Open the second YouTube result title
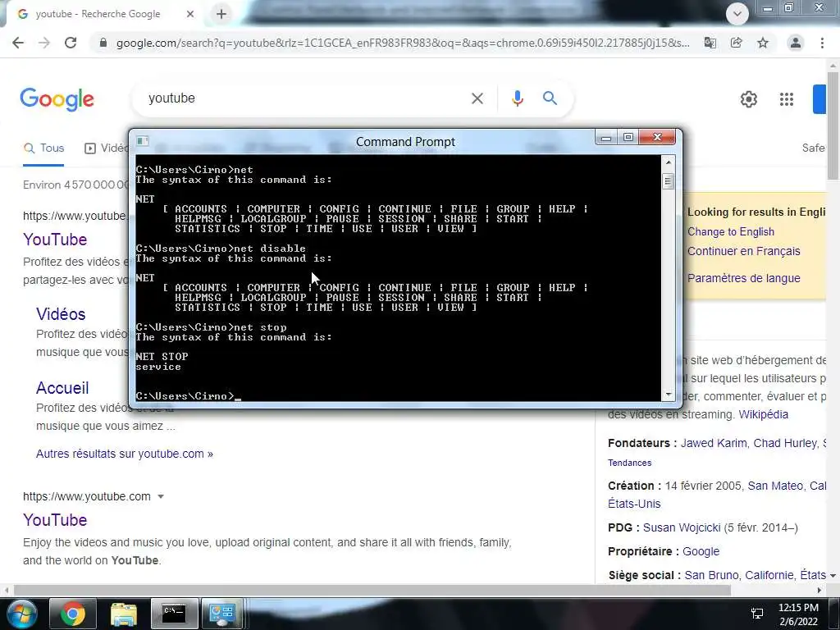 pyautogui.click(x=55, y=520)
